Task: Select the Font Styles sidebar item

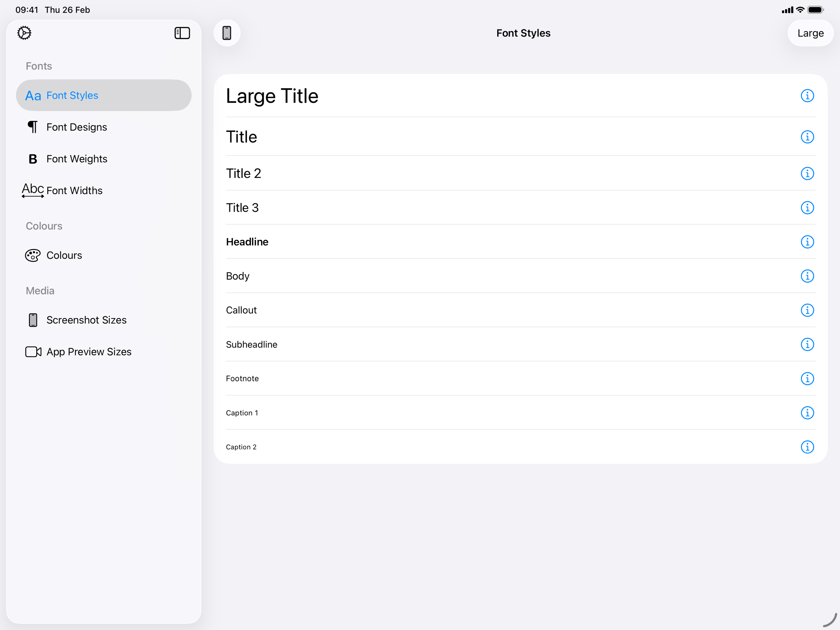Action: [x=72, y=95]
